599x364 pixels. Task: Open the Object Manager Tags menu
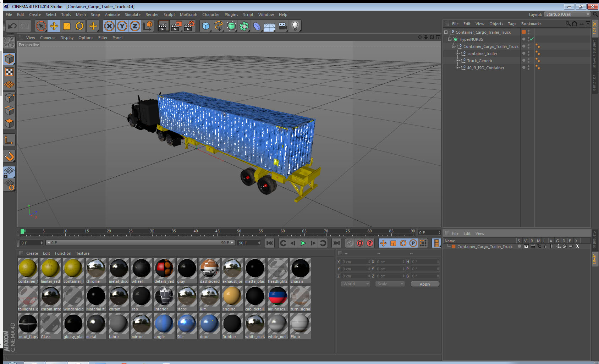[512, 24]
